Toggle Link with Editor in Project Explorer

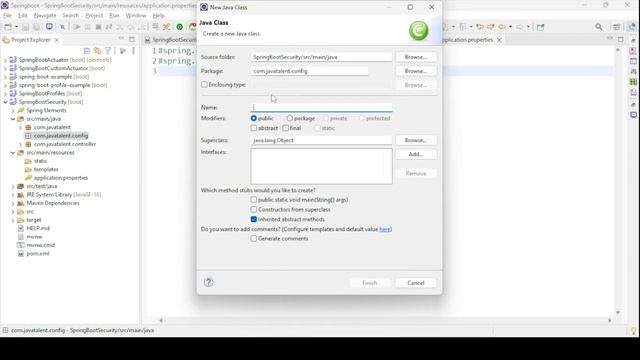97,51
